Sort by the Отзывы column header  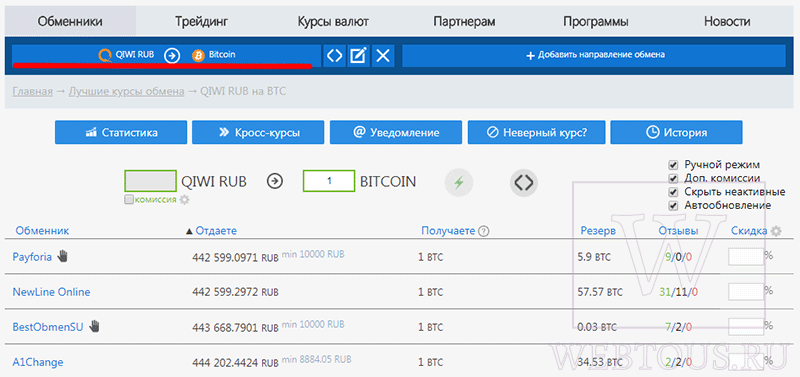(x=678, y=231)
